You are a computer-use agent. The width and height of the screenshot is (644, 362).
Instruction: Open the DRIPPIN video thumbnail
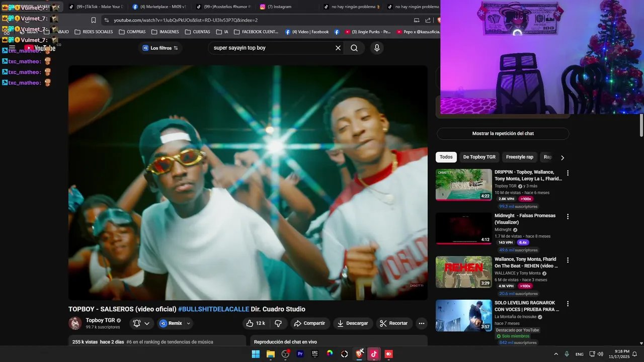(463, 185)
